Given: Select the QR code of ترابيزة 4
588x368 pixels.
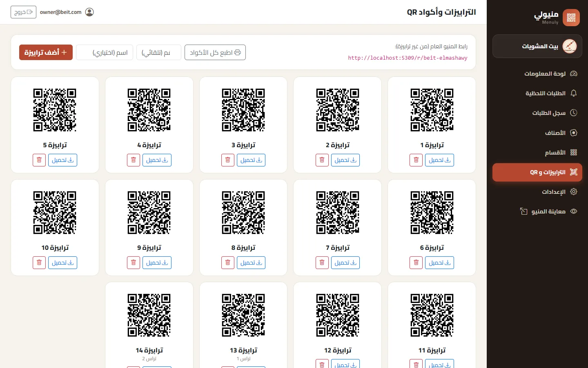Looking at the screenshot, I should click(149, 110).
